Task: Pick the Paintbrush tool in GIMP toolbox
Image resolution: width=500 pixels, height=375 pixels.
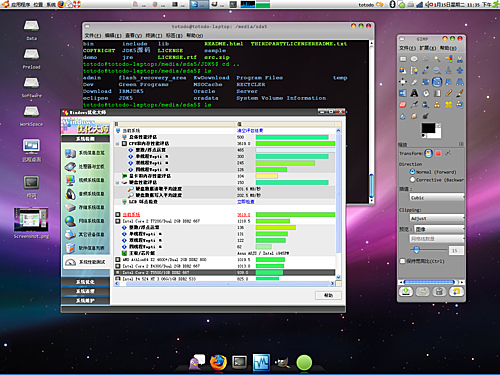Action: click(x=460, y=93)
